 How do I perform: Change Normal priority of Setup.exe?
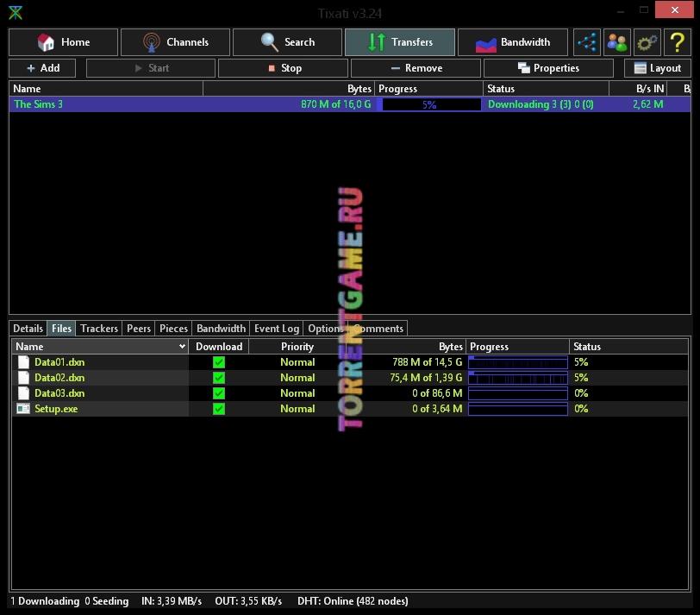click(x=297, y=409)
